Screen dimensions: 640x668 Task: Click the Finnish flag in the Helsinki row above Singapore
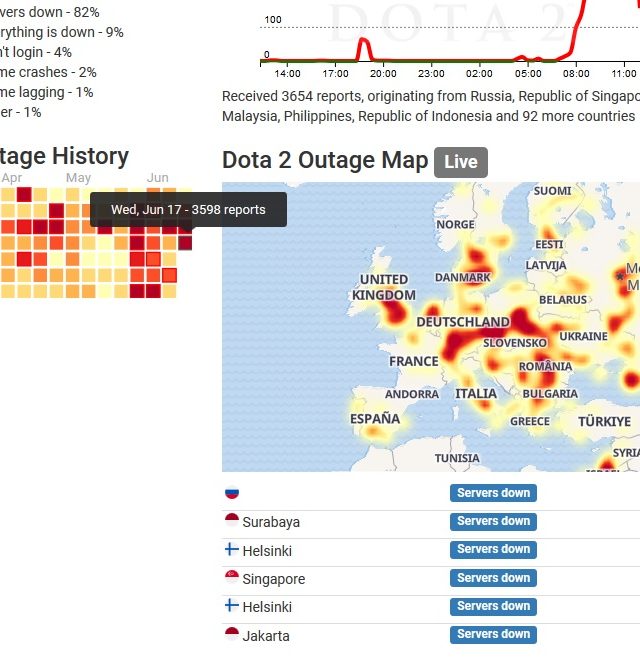(232, 550)
